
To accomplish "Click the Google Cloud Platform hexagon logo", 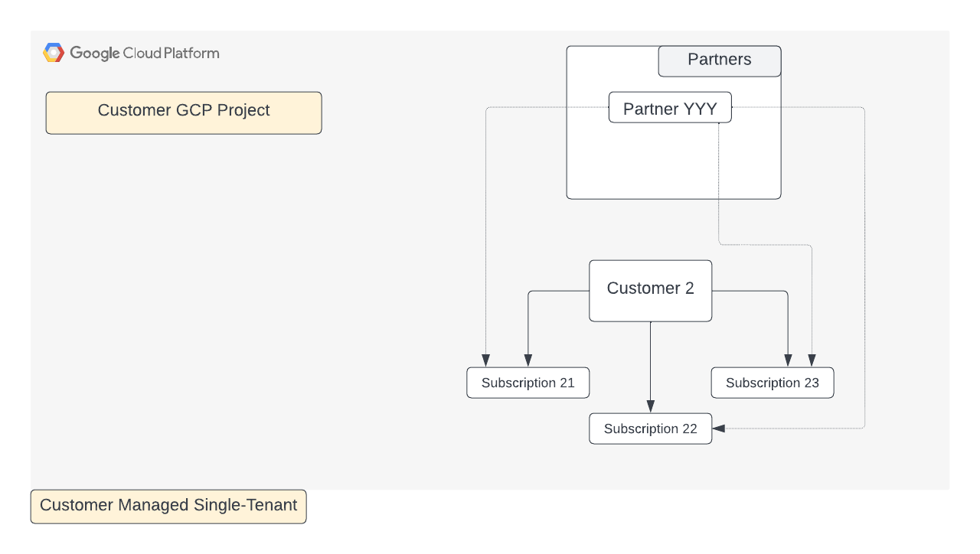I will (x=54, y=53).
